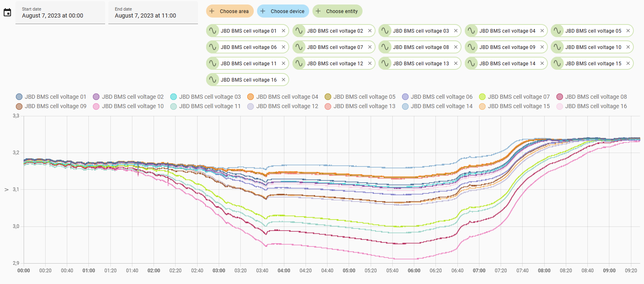Remove cell voltage 01 chip
This screenshot has width=644, height=284.
click(284, 31)
